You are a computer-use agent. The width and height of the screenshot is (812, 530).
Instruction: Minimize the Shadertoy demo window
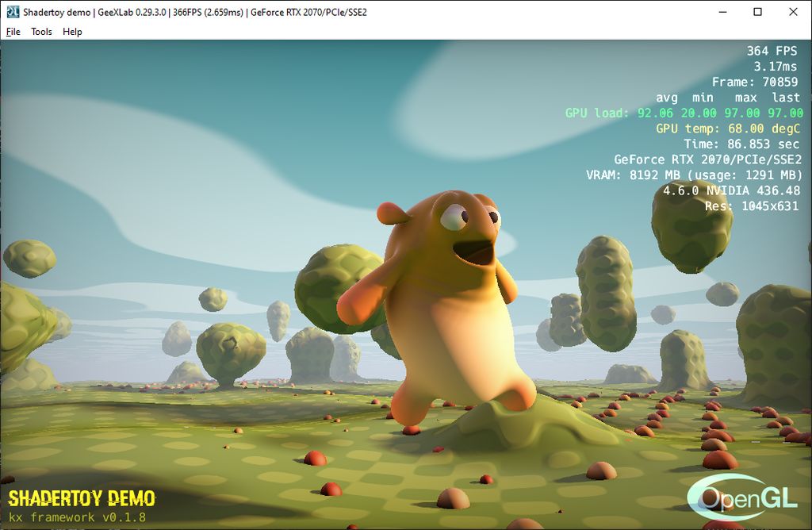click(723, 12)
